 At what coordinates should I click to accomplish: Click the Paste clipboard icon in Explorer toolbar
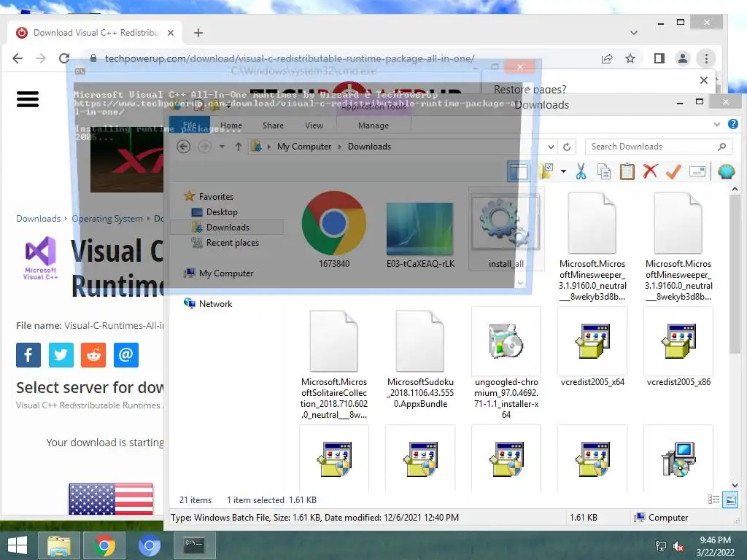click(x=627, y=171)
